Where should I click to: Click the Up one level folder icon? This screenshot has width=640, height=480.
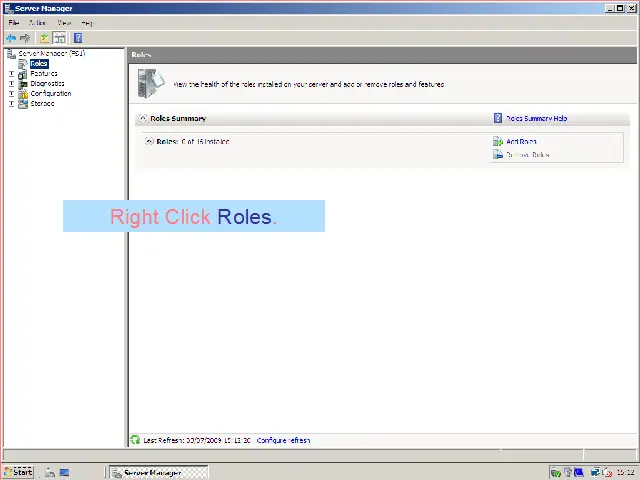coord(44,38)
